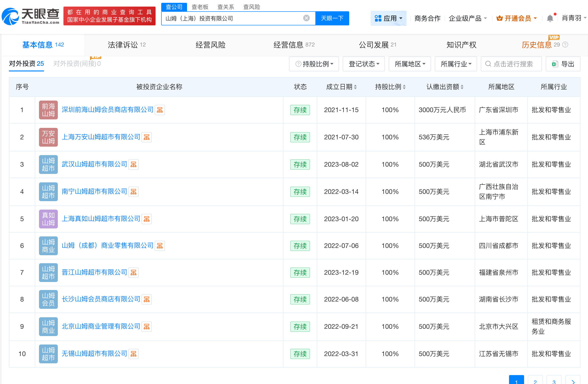588x384 pixels.
Task: Select the 查老板 search tab
Action: pyautogui.click(x=200, y=7)
